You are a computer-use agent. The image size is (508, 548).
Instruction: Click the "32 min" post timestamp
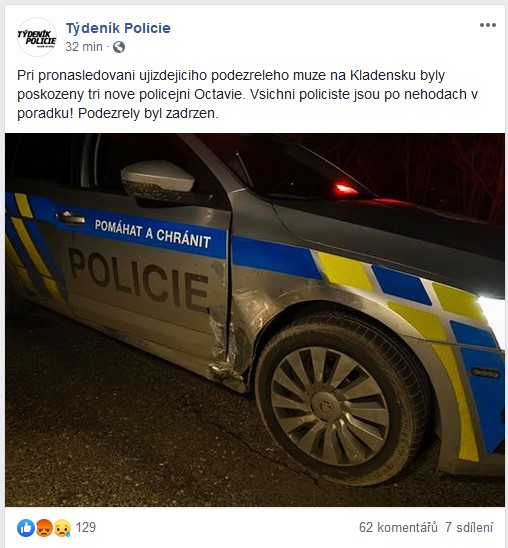pyautogui.click(x=84, y=47)
